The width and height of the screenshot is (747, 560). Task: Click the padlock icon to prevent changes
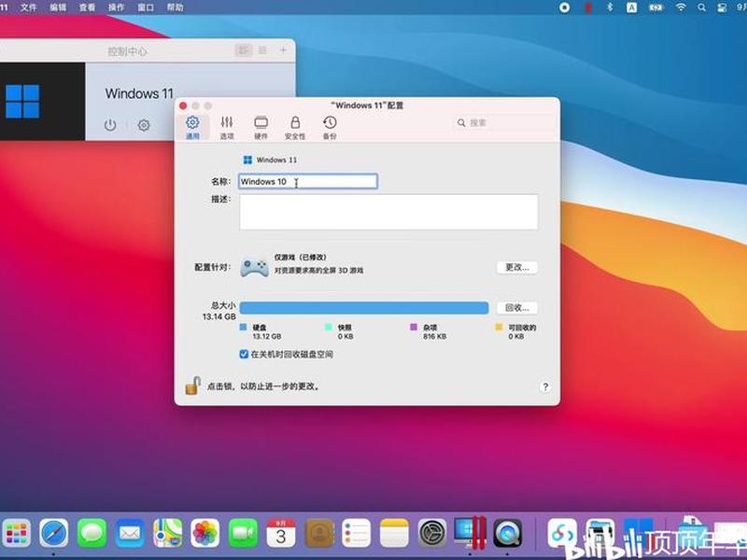(x=193, y=385)
